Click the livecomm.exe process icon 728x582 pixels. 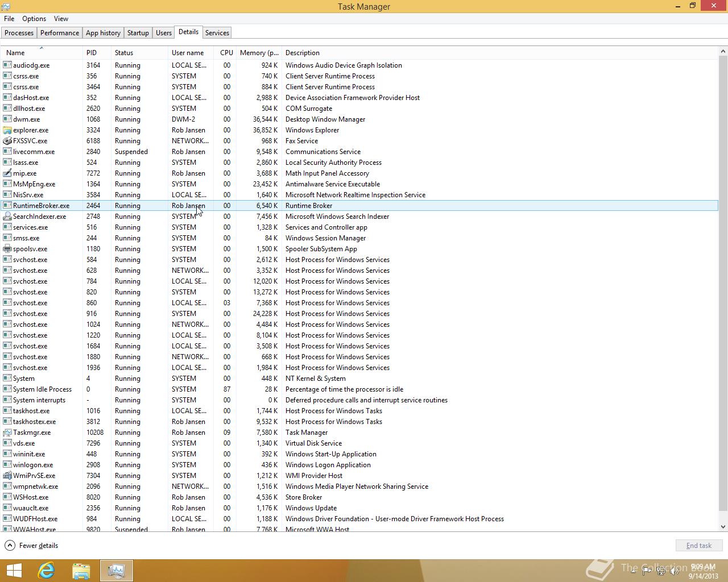(7, 152)
